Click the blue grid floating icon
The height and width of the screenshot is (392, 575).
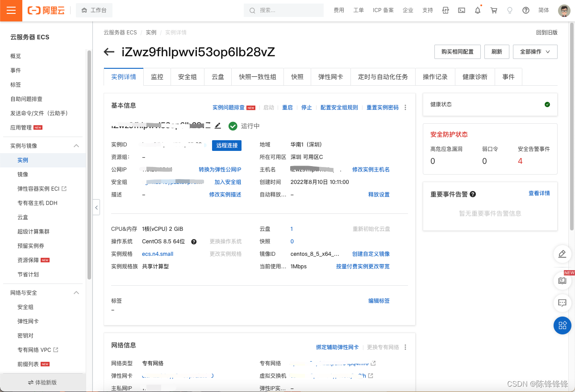562,325
